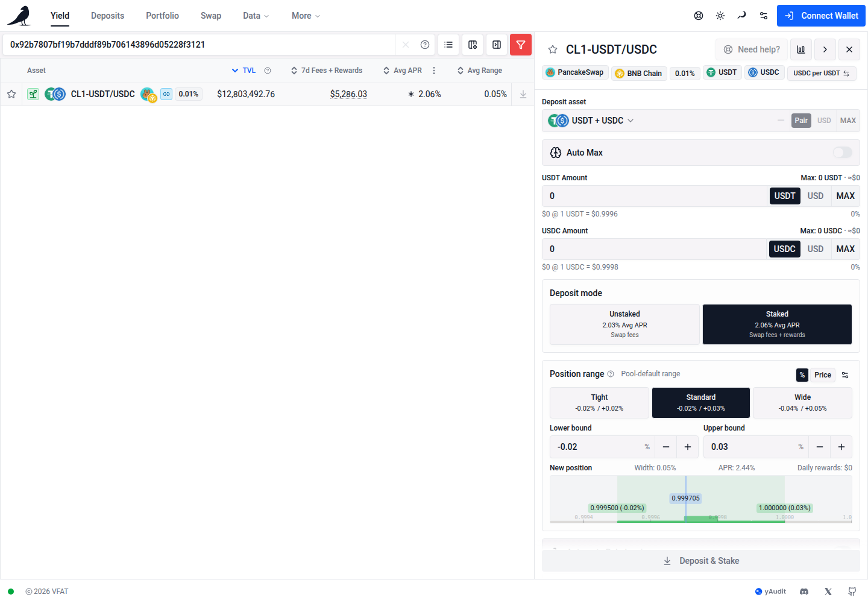Close the CL1-USDT/USDC detail panel
The width and height of the screenshot is (868, 603).
(x=849, y=49)
